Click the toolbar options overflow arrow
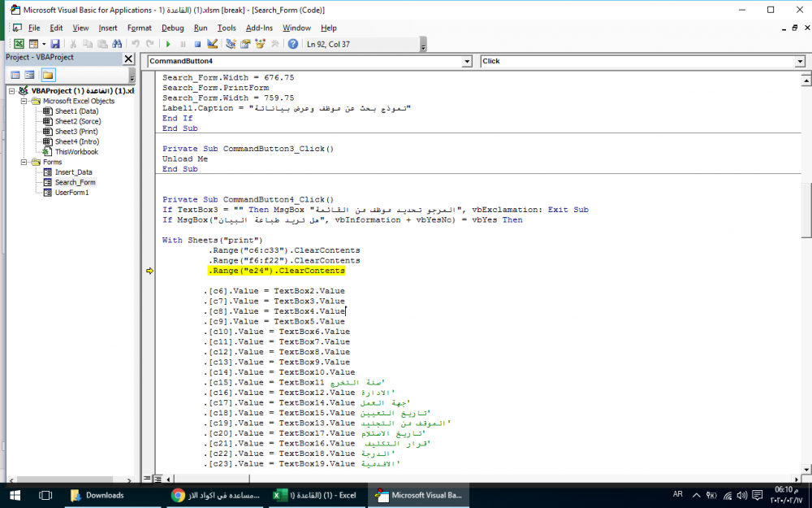 (x=423, y=46)
